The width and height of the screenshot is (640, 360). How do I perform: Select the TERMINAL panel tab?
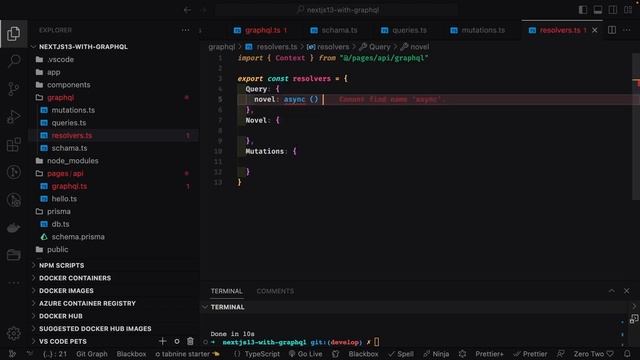(x=227, y=291)
